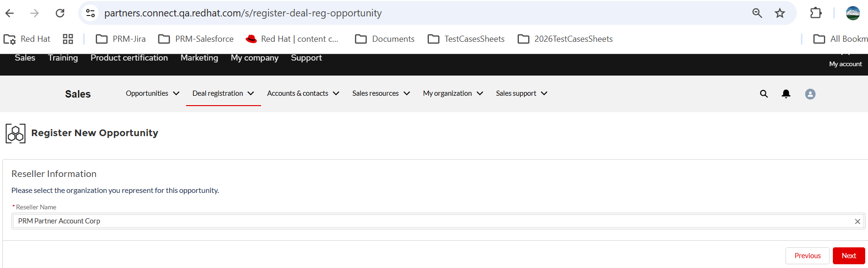The image size is (868, 268).
Task: Click the red Next button
Action: point(848,256)
